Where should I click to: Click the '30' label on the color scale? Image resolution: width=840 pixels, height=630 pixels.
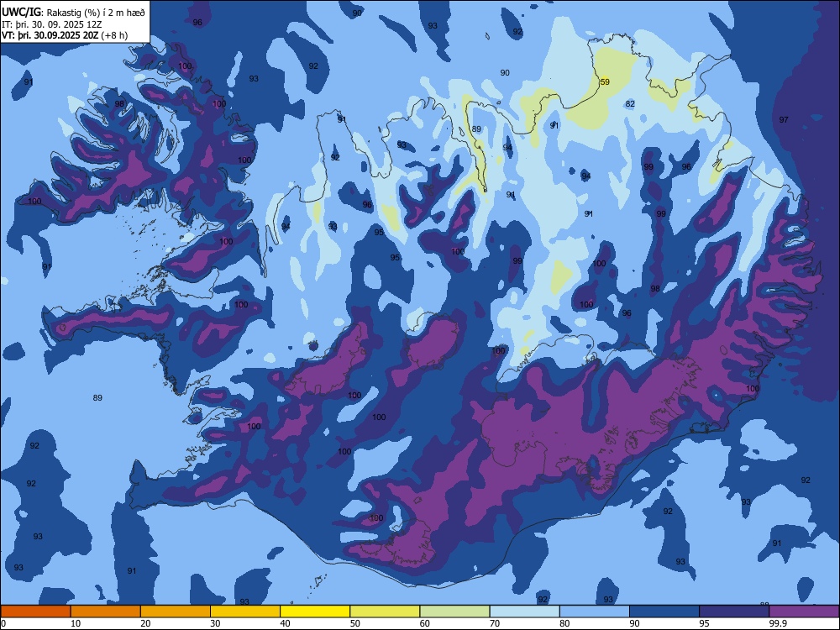tap(215, 623)
